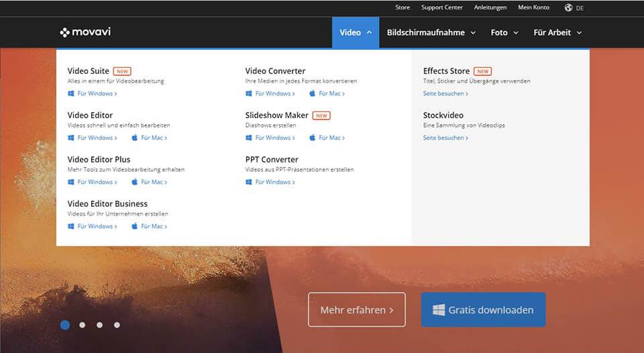
Task: Click Für Windows link under Video Suite
Action: tap(97, 93)
